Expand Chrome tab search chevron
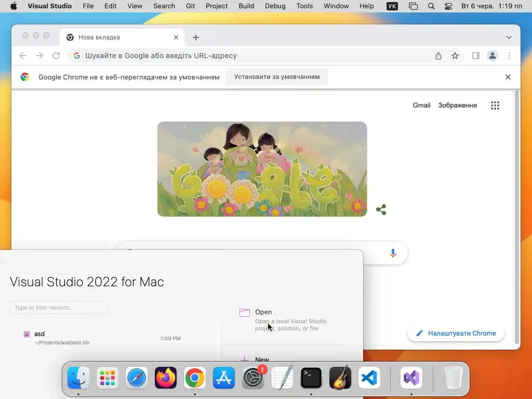 point(509,37)
